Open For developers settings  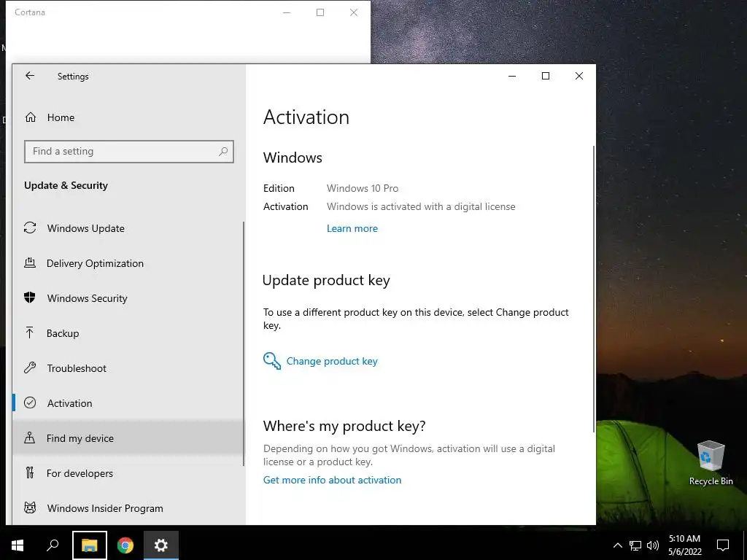[128, 473]
